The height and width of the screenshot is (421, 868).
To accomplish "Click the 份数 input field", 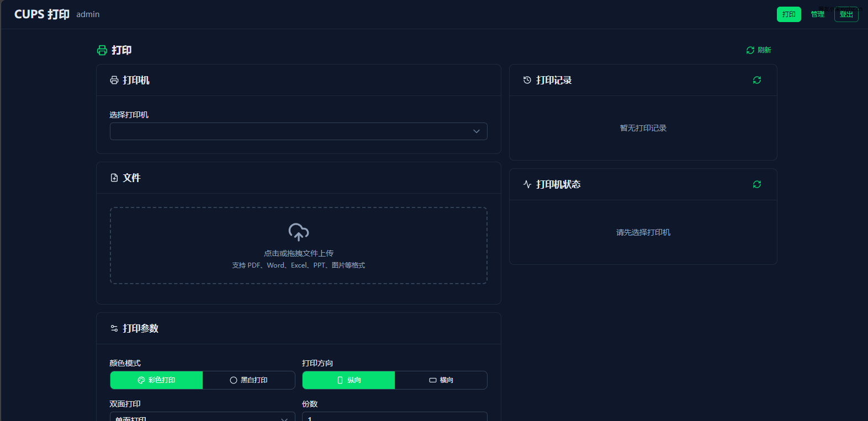I will click(394, 418).
